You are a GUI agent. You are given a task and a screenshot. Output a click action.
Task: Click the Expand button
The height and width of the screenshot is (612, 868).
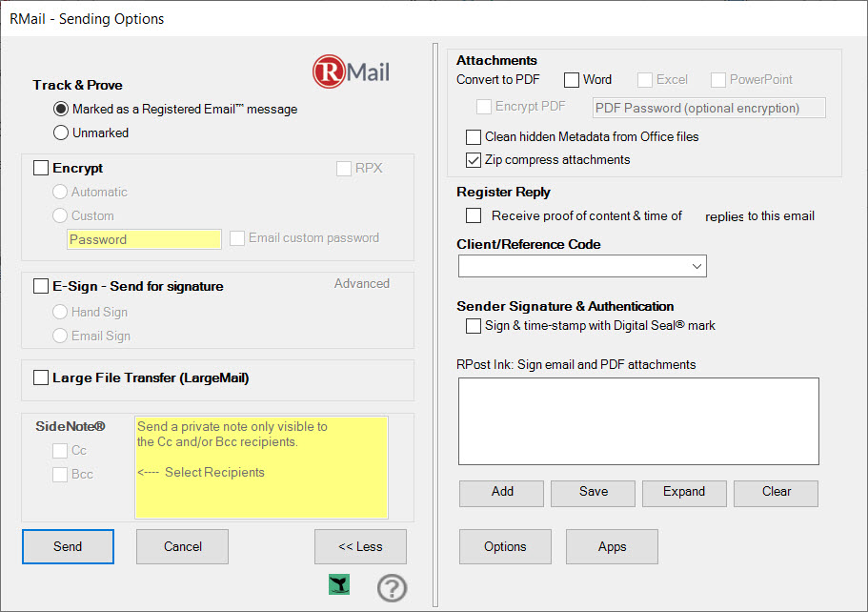(x=684, y=493)
